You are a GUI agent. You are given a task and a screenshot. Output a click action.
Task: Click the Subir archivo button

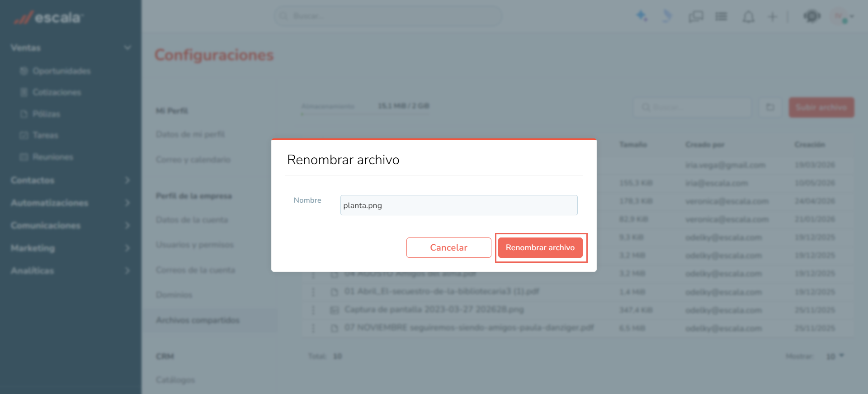tap(821, 107)
